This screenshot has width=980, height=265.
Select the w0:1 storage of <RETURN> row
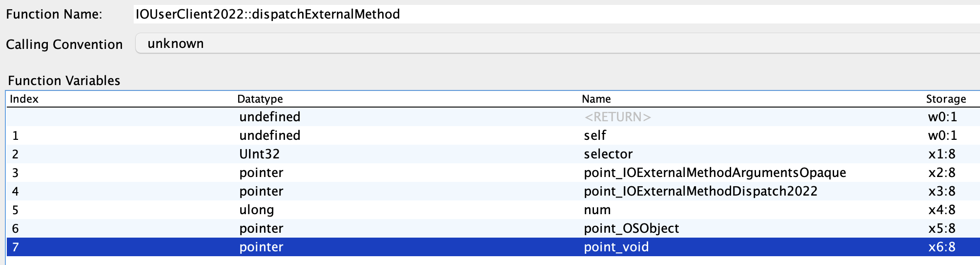[x=942, y=117]
